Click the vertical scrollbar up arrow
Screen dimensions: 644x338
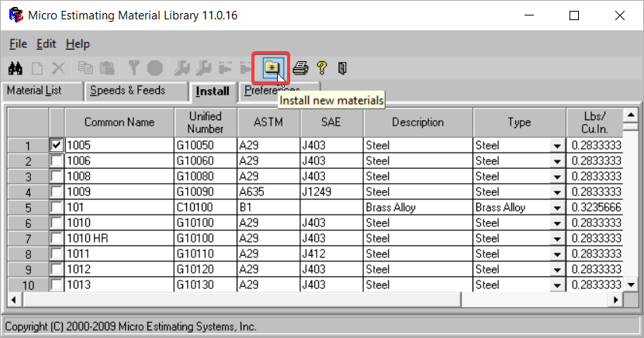[631, 115]
